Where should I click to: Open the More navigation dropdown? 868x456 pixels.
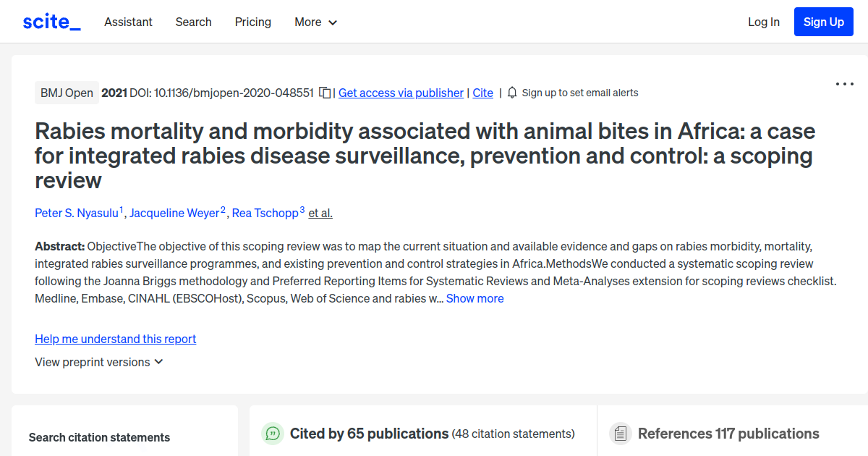[315, 22]
